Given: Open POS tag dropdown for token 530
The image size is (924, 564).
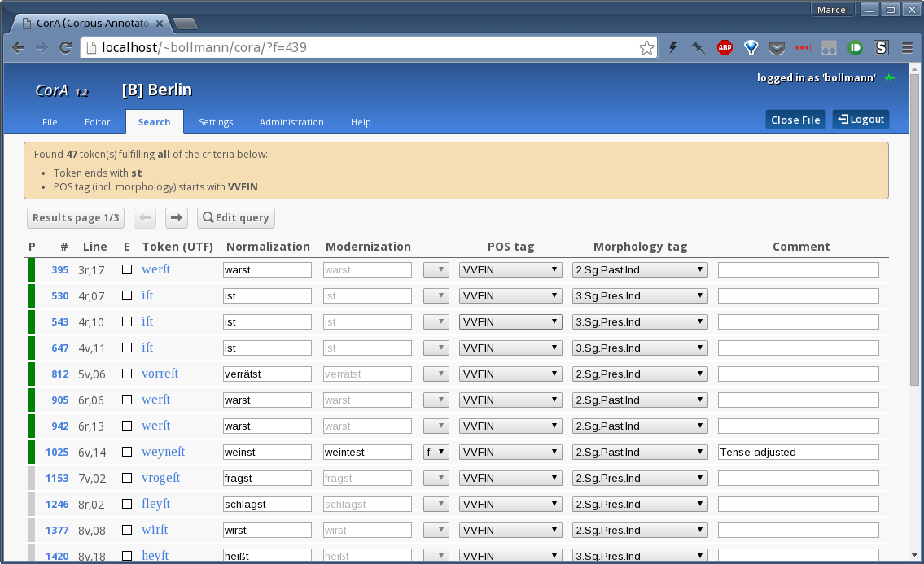Looking at the screenshot, I should click(510, 295).
